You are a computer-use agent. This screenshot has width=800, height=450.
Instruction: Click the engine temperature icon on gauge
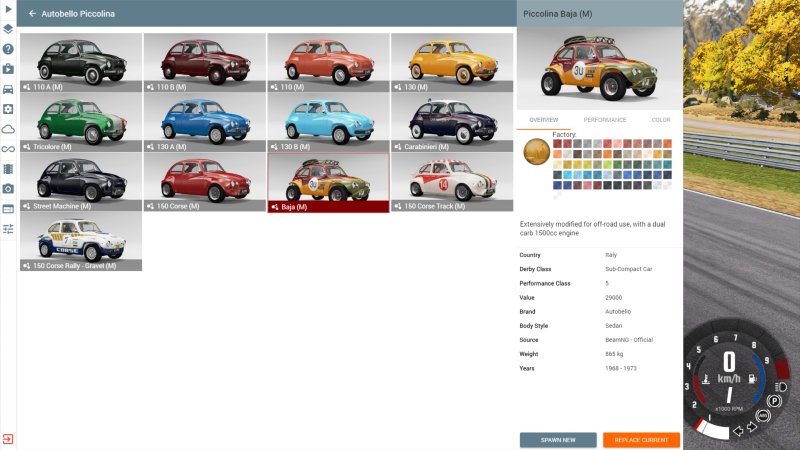(x=706, y=379)
